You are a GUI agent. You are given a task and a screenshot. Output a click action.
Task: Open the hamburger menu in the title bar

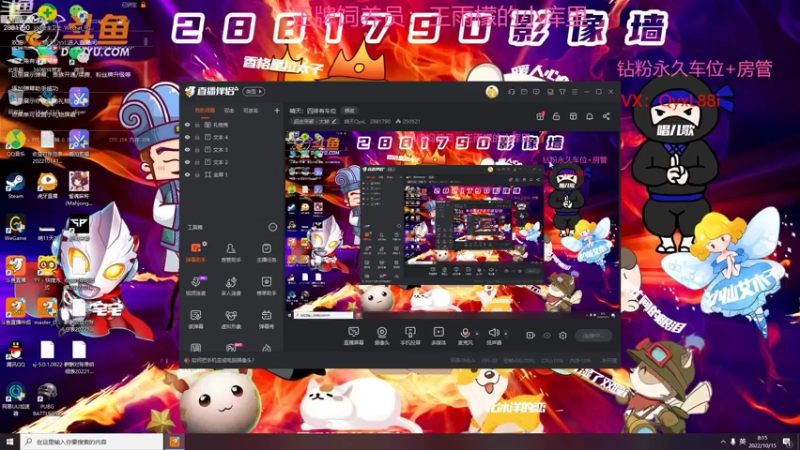pos(574,92)
